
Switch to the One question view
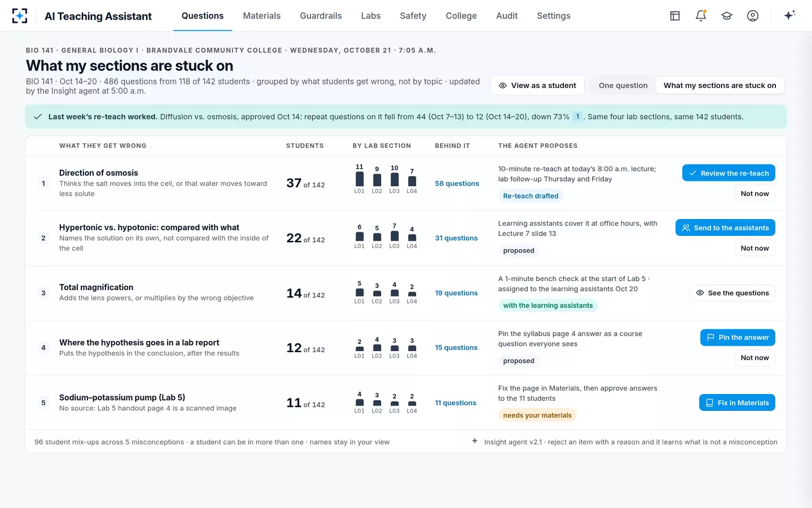click(x=623, y=85)
